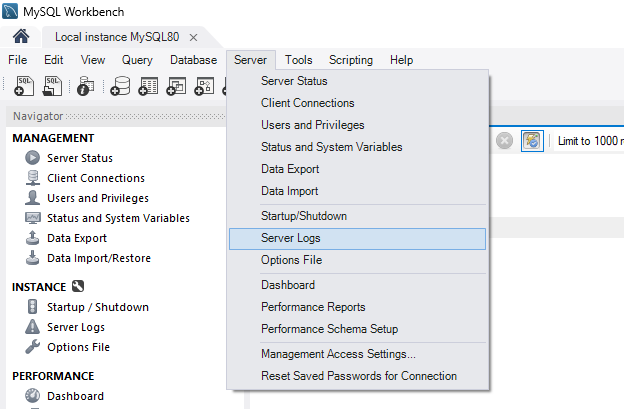Open Dashboard in the Navigator sidebar

click(75, 396)
